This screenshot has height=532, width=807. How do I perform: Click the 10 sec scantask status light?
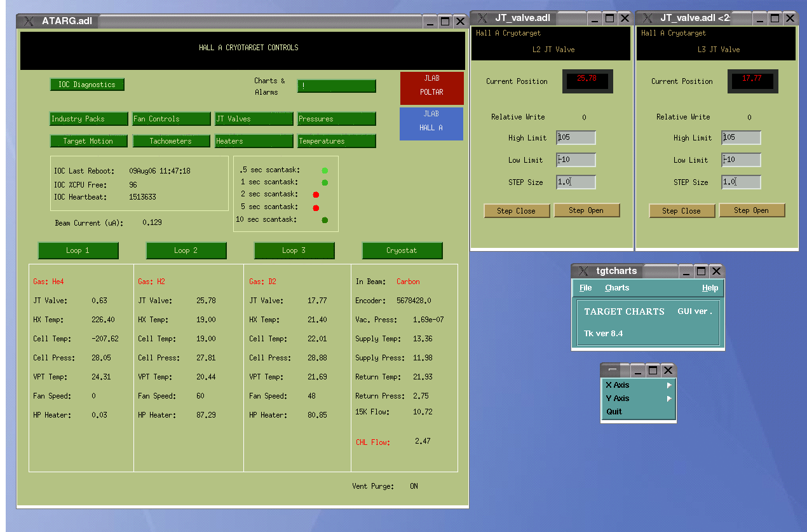[x=325, y=220]
